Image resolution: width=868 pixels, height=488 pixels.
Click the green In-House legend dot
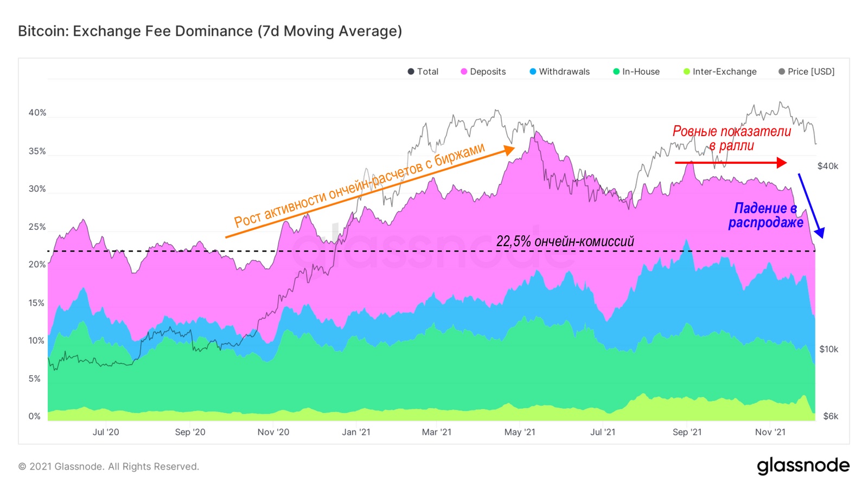[x=616, y=72]
